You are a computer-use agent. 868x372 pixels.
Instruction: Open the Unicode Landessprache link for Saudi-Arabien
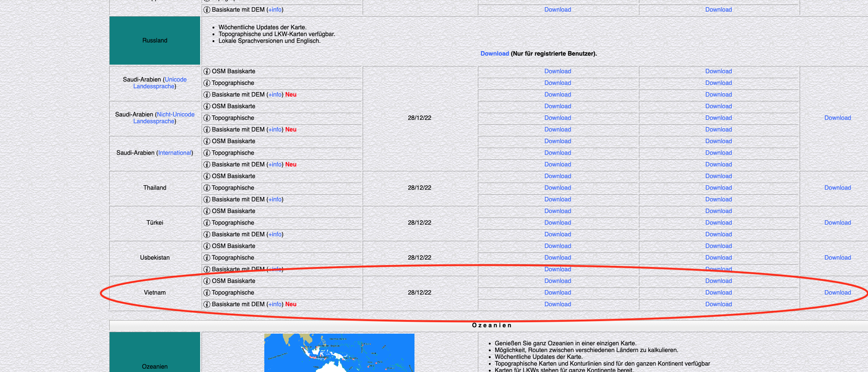pos(175,80)
